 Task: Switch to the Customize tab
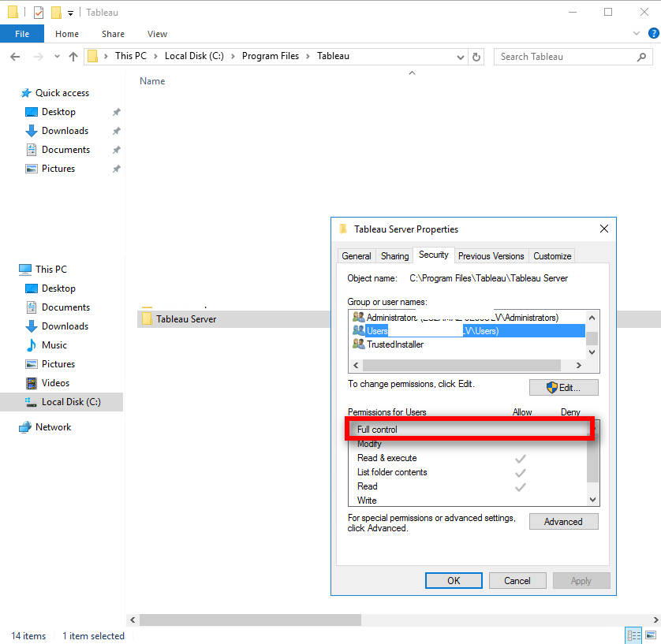click(552, 256)
